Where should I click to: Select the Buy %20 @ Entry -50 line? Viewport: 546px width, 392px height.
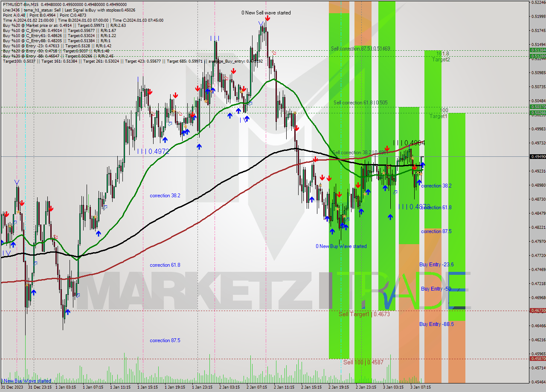(x=56, y=51)
